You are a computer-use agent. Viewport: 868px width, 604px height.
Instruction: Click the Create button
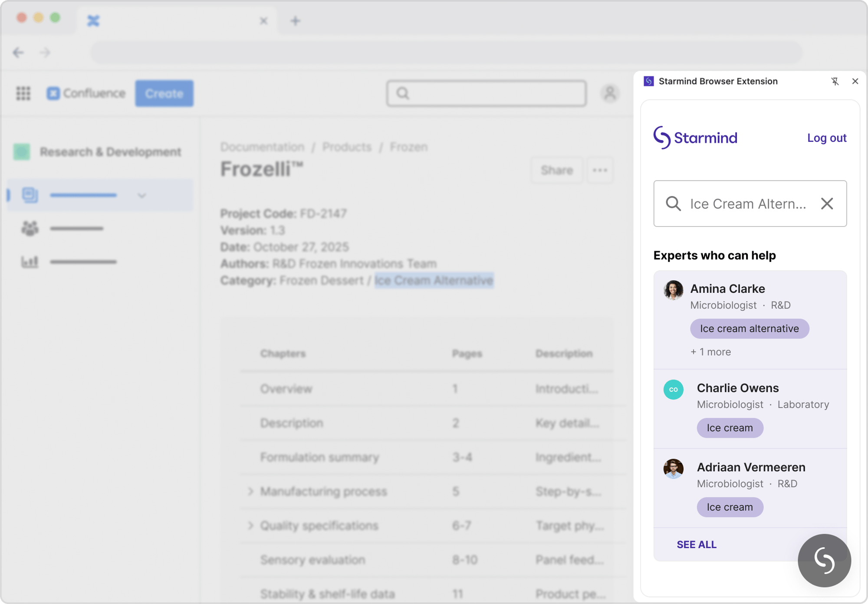pos(164,93)
